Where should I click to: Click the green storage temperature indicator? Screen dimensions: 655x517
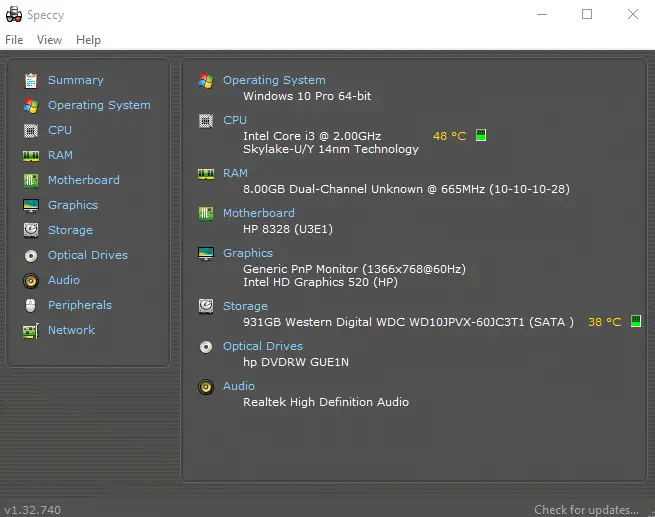coord(636,321)
